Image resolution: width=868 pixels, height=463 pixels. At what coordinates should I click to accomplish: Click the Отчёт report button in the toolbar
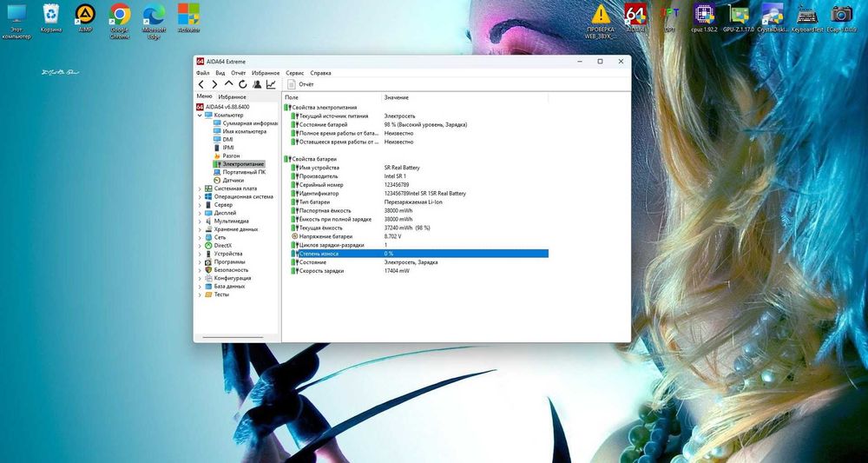[300, 84]
